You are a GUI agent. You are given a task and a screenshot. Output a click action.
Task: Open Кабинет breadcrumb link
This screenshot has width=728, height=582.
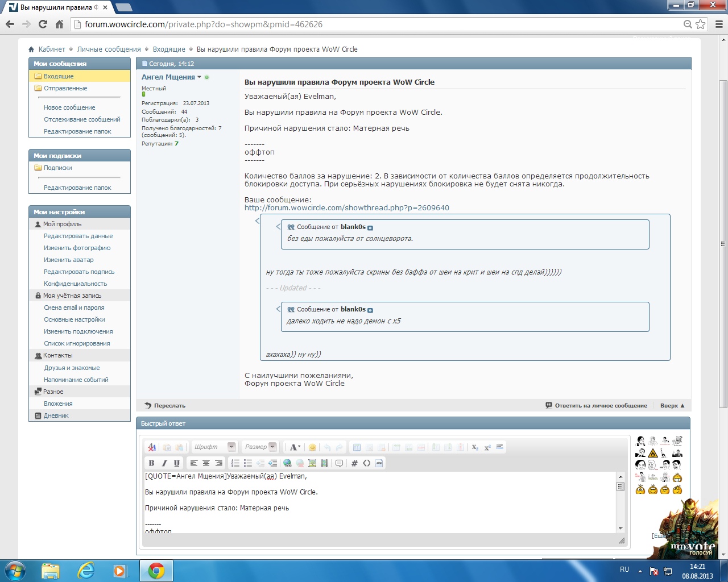[52, 49]
